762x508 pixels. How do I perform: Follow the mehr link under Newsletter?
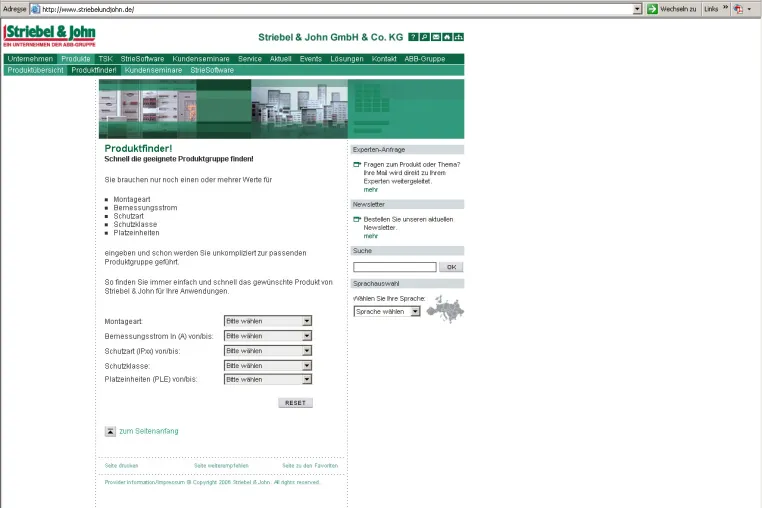(x=370, y=236)
